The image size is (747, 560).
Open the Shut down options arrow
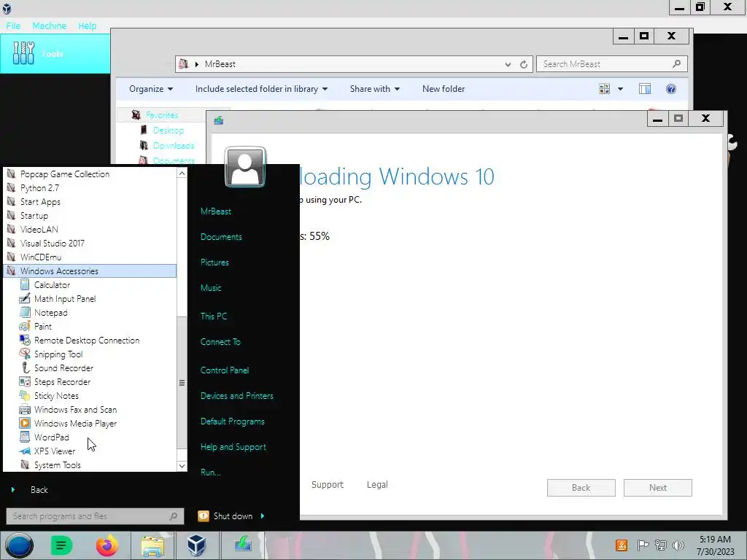coord(263,516)
